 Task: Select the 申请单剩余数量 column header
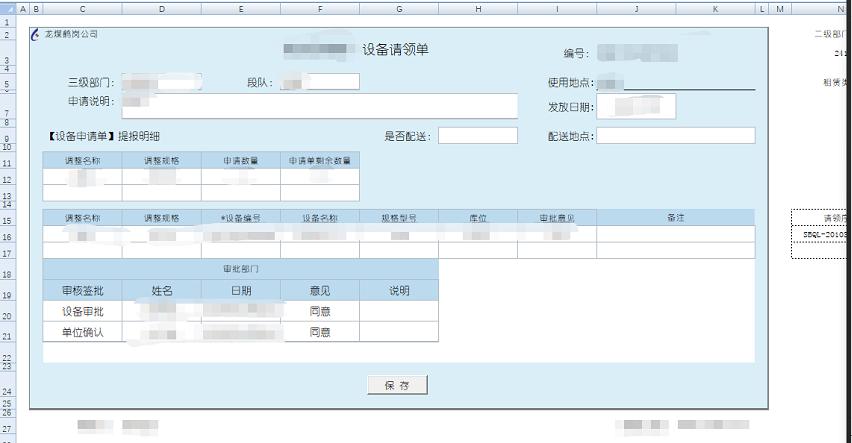320,160
